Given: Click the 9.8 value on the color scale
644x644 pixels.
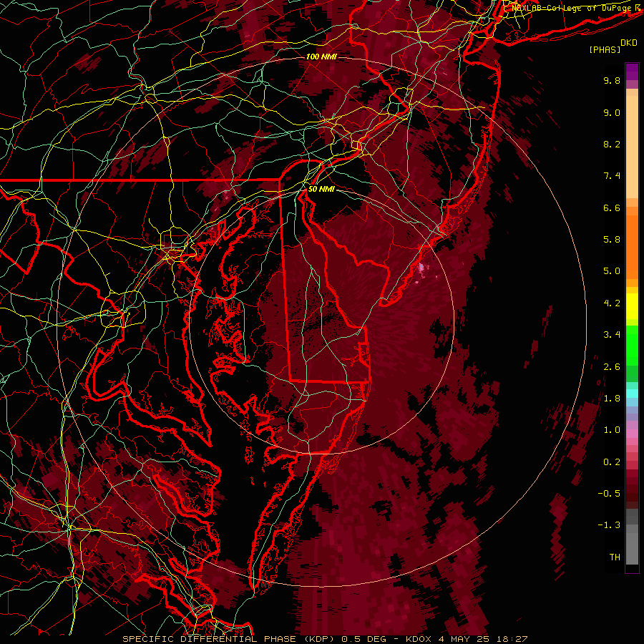Looking at the screenshot, I should click(612, 80).
